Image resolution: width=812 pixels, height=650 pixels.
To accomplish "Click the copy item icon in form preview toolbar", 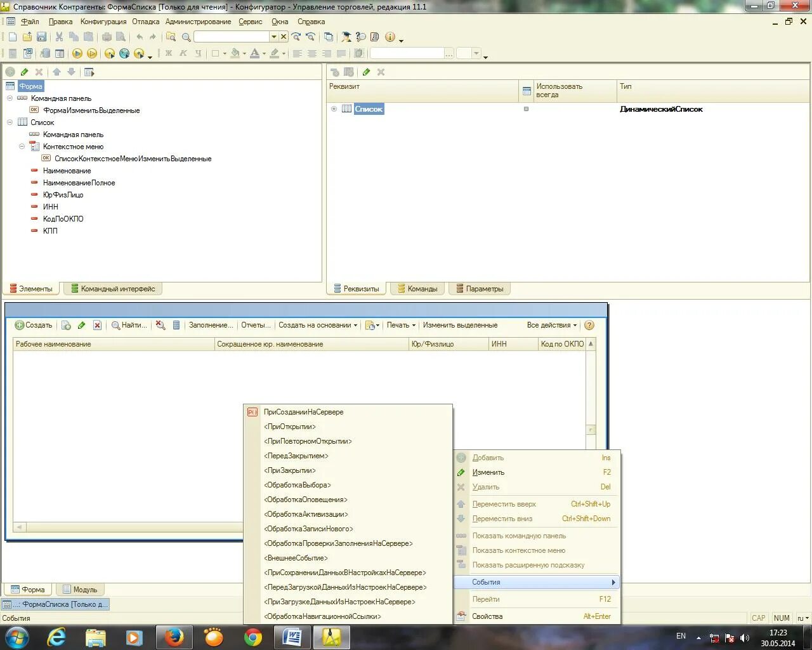I will click(x=66, y=325).
